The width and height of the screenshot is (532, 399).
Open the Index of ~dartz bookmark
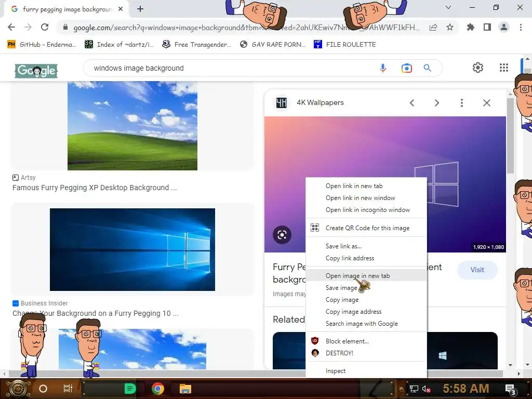point(119,45)
